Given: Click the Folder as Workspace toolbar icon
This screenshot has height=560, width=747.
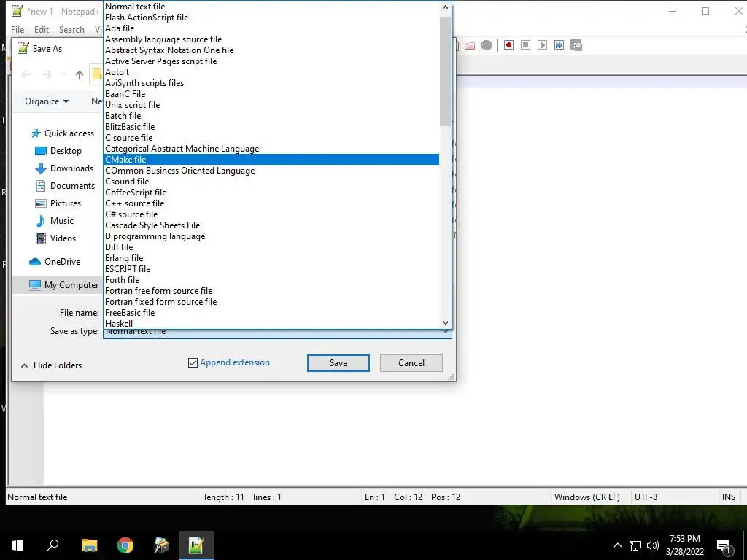Looking at the screenshot, I should [470, 45].
